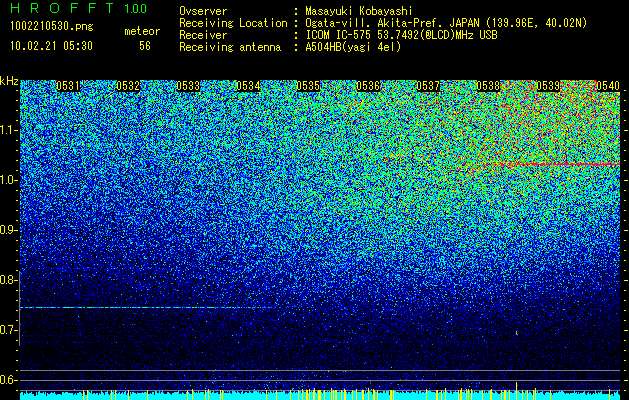Image resolution: width=629 pixels, height=400 pixels.
Task: Click the meteor label
Action: (x=142, y=31)
